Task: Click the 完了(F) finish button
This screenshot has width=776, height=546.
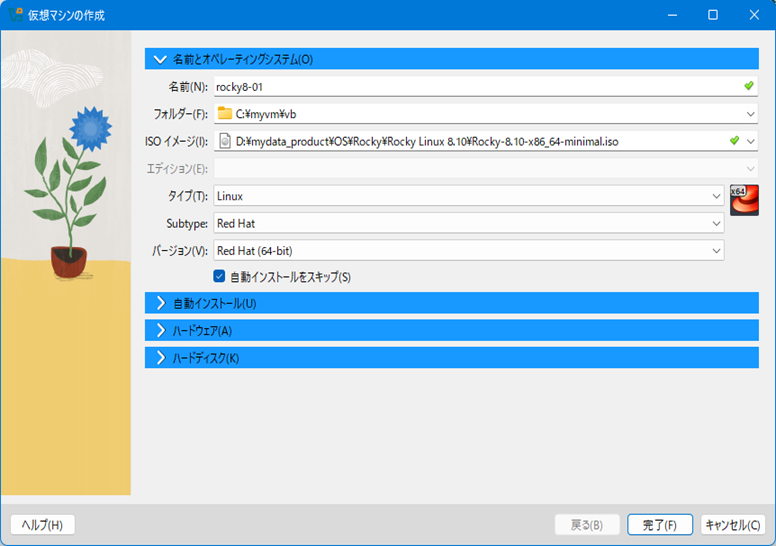Action: (x=660, y=525)
